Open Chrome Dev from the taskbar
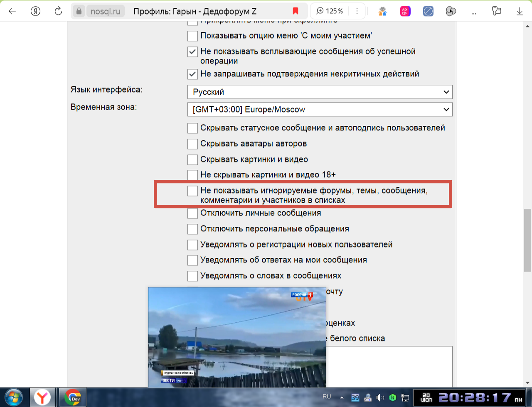The image size is (532, 407). click(73, 398)
